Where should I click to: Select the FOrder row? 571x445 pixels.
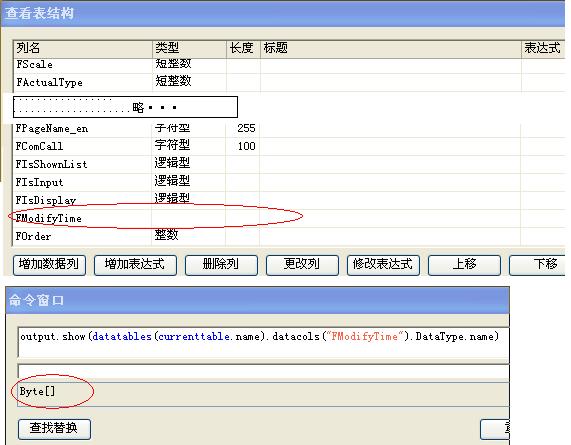coord(289,236)
